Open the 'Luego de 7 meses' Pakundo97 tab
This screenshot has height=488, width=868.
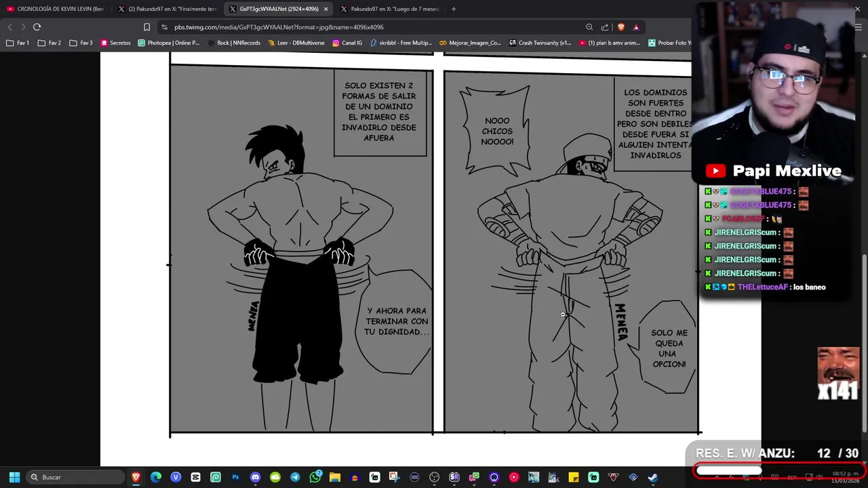coord(390,9)
